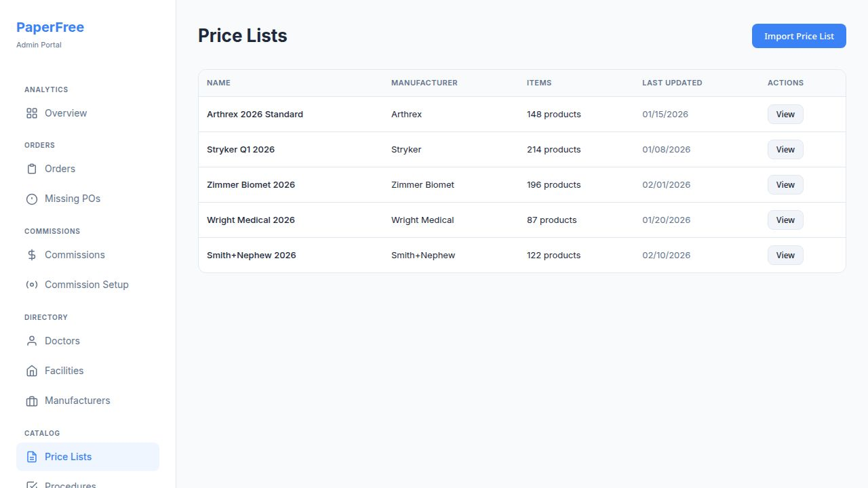Image resolution: width=868 pixels, height=488 pixels.
Task: Open the Orders section from the sidebar
Action: 60,169
